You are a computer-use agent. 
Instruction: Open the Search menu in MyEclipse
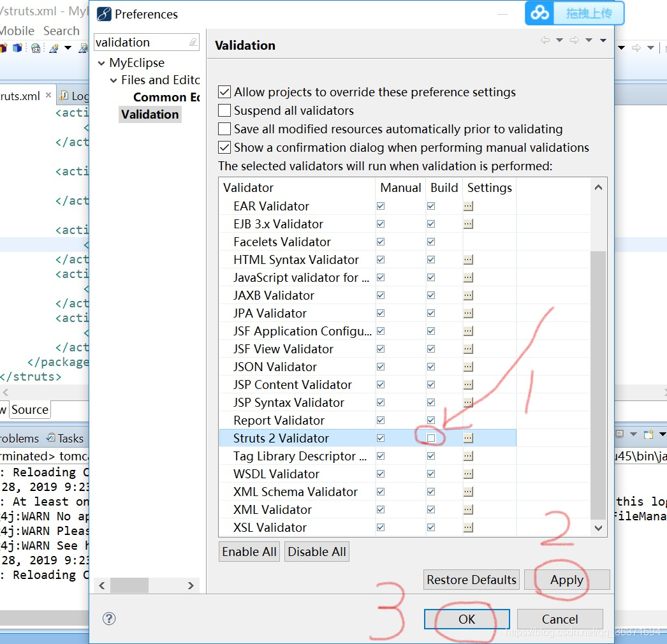61,31
